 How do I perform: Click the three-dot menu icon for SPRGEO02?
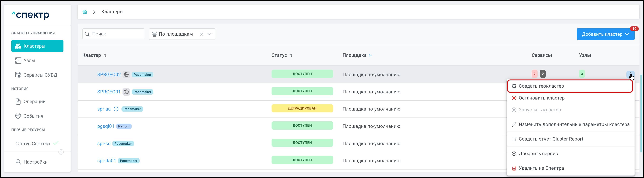(630, 74)
